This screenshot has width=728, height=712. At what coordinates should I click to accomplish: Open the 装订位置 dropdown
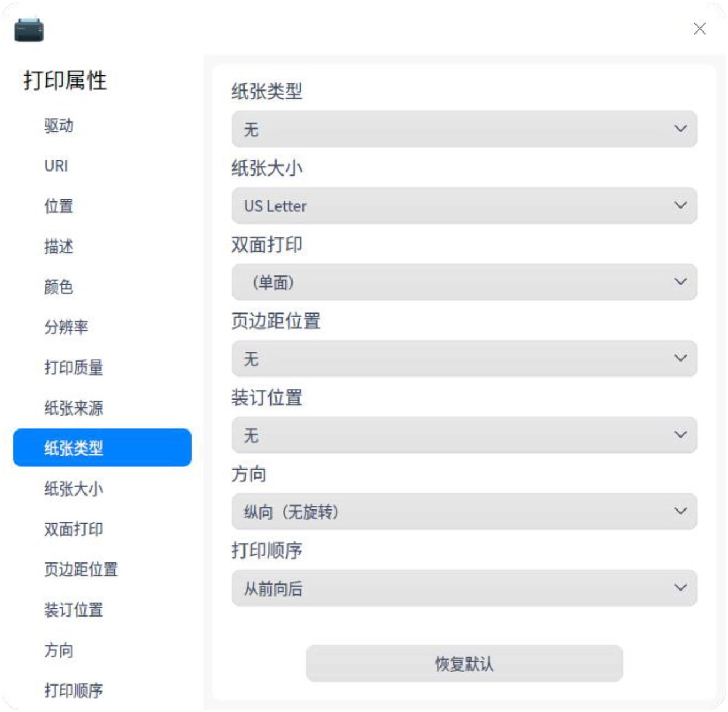[x=464, y=435]
